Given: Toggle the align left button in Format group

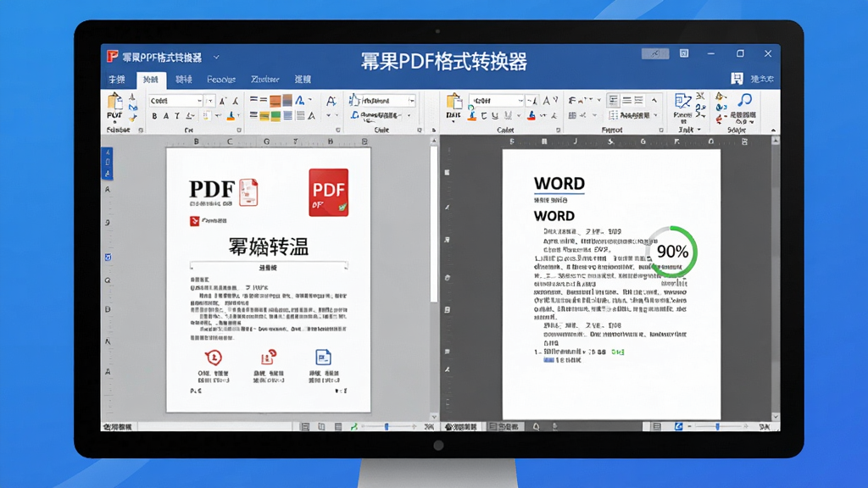Looking at the screenshot, I should [614, 100].
